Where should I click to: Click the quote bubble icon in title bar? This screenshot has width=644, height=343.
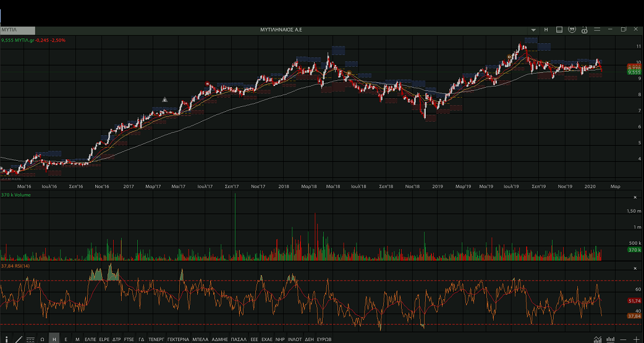tap(572, 30)
